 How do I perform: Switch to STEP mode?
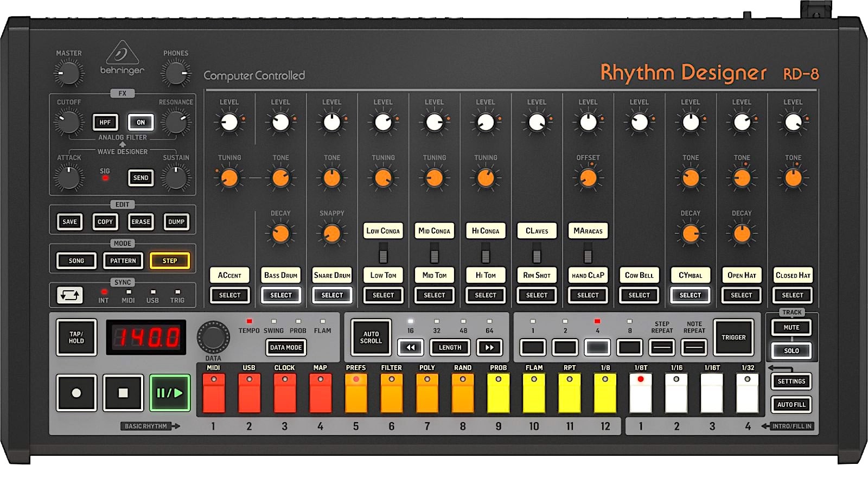[x=170, y=261]
